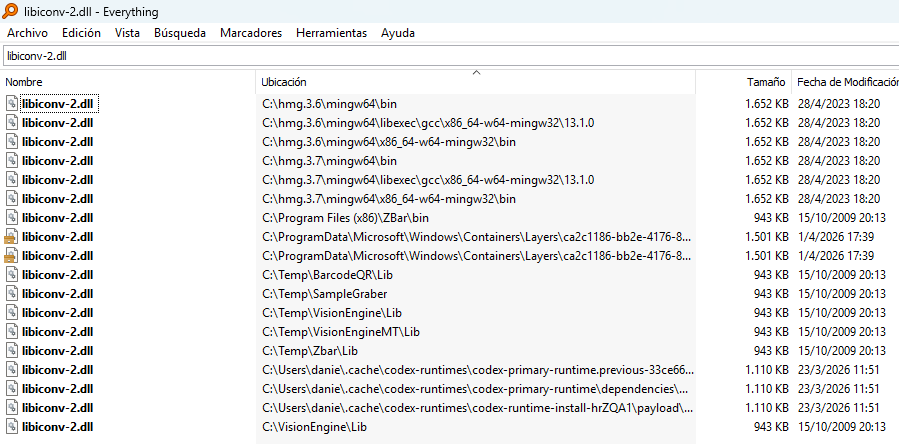Open the Marcadores menu

(251, 33)
